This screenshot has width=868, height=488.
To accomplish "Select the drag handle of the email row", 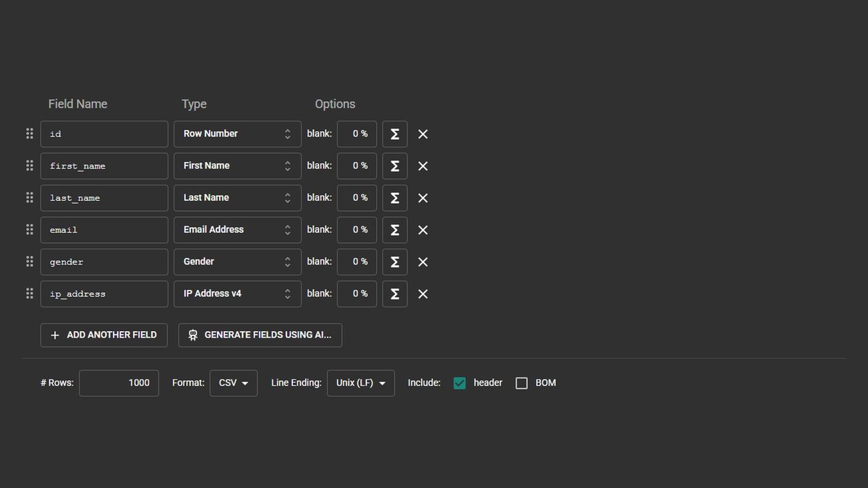I will (30, 230).
